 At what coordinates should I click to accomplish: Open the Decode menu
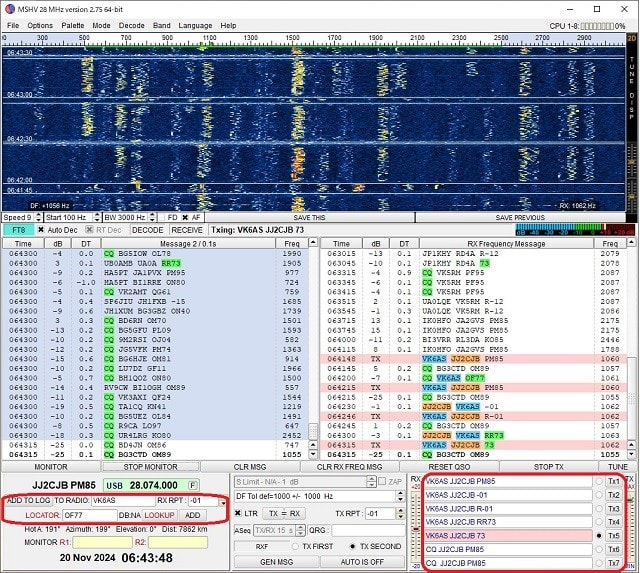click(x=131, y=25)
